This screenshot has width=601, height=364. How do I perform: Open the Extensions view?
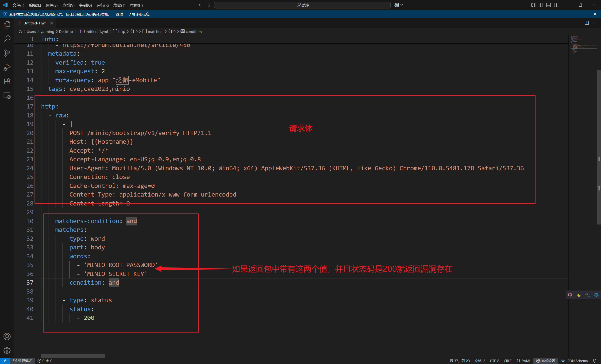coord(7,81)
